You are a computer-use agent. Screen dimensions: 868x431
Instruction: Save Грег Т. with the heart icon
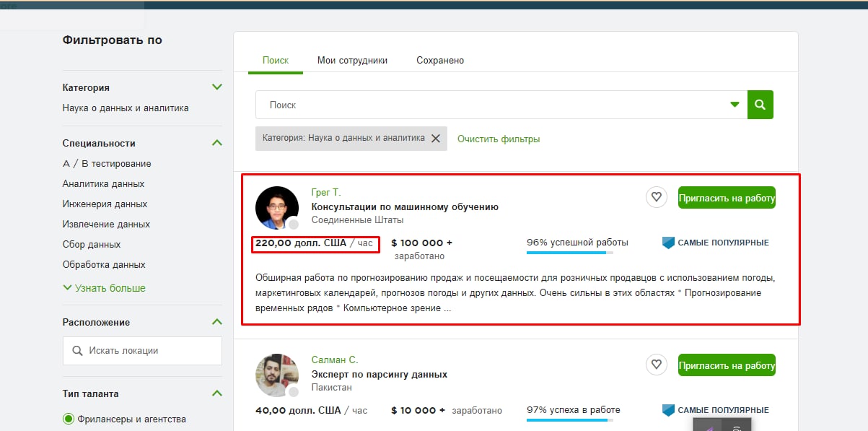point(656,197)
